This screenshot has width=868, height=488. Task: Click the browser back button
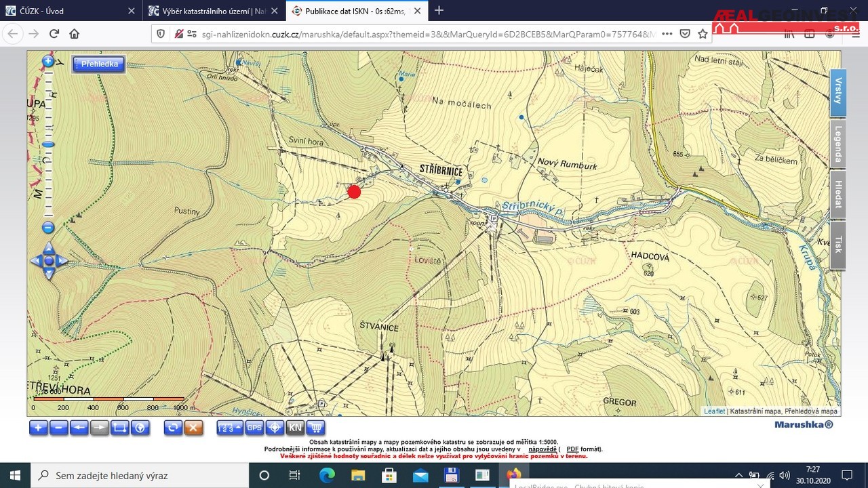tap(13, 34)
